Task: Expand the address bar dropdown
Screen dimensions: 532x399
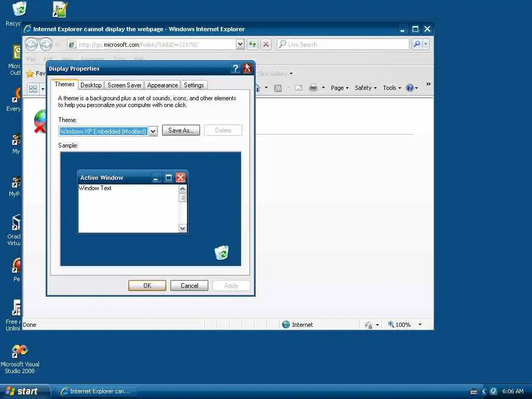Action: click(x=240, y=44)
